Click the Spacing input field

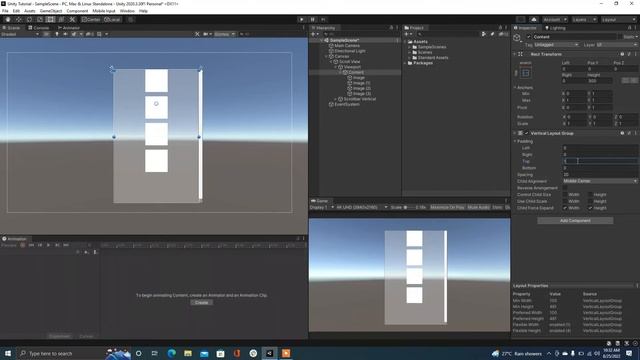tap(600, 175)
